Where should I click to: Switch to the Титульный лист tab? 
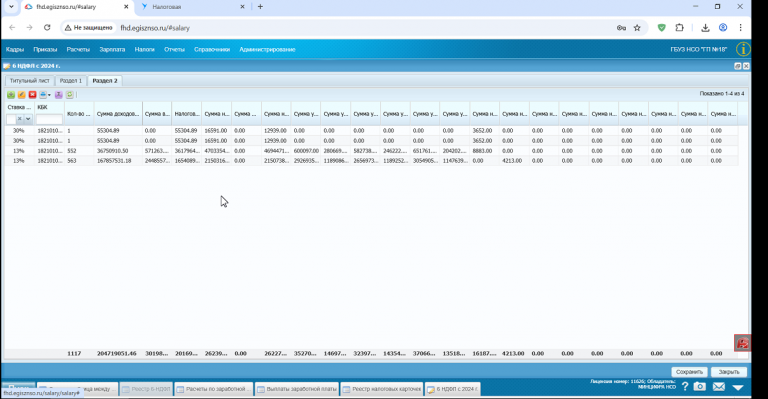[x=29, y=81]
